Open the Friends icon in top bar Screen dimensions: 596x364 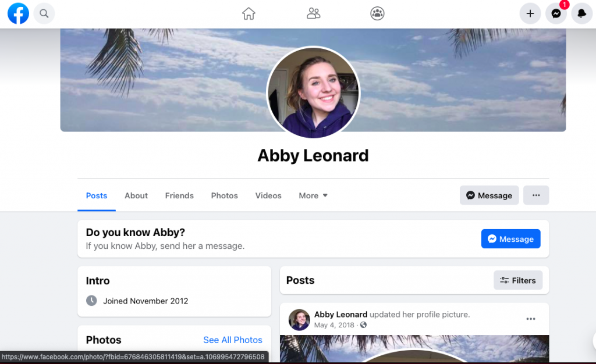click(313, 13)
